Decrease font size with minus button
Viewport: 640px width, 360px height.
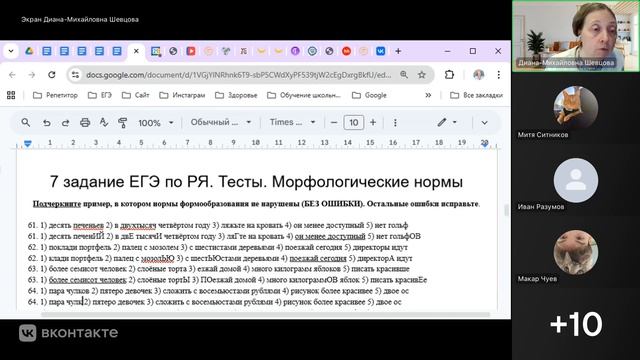334,122
